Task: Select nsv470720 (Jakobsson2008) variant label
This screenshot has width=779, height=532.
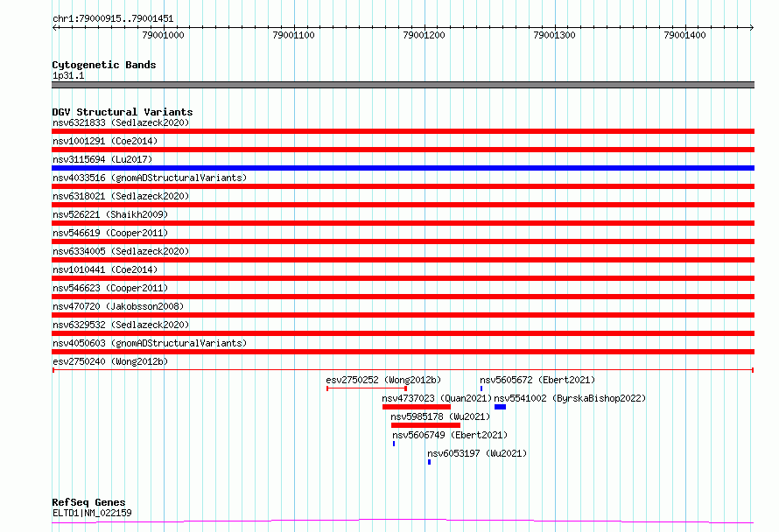Action: [118, 306]
